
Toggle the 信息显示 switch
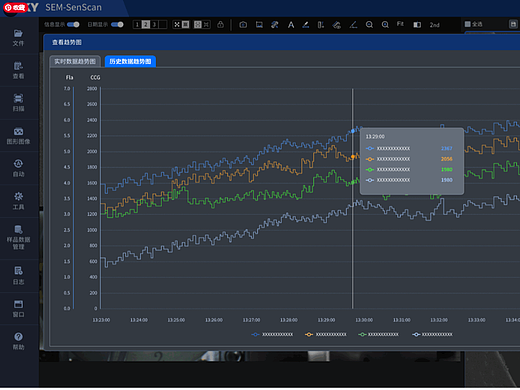click(x=73, y=24)
